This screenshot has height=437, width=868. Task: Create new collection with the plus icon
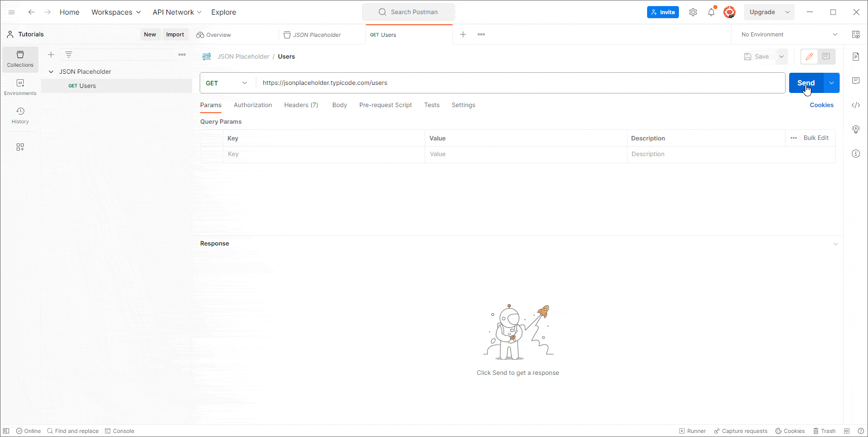click(51, 55)
